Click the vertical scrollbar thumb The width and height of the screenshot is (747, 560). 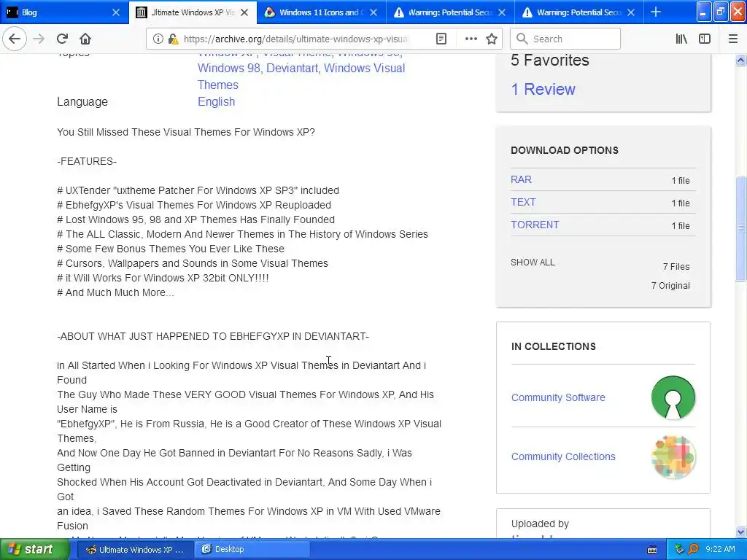coord(741,229)
